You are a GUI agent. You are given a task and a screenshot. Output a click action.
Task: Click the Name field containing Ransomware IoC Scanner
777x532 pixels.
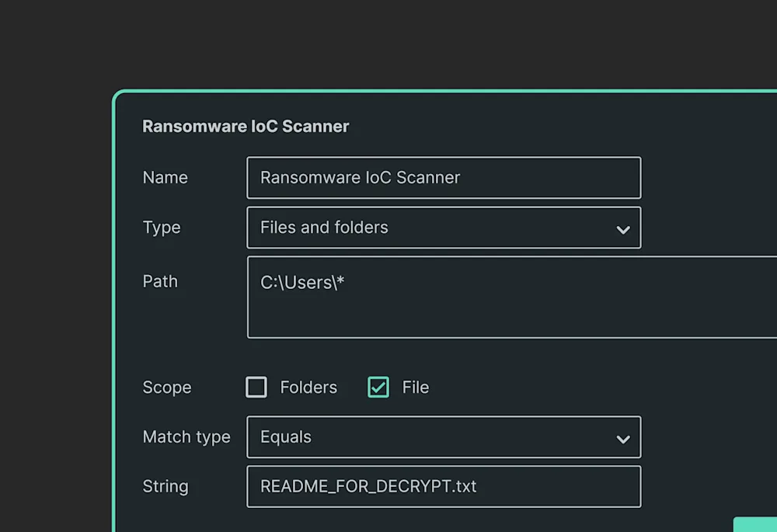tap(444, 178)
